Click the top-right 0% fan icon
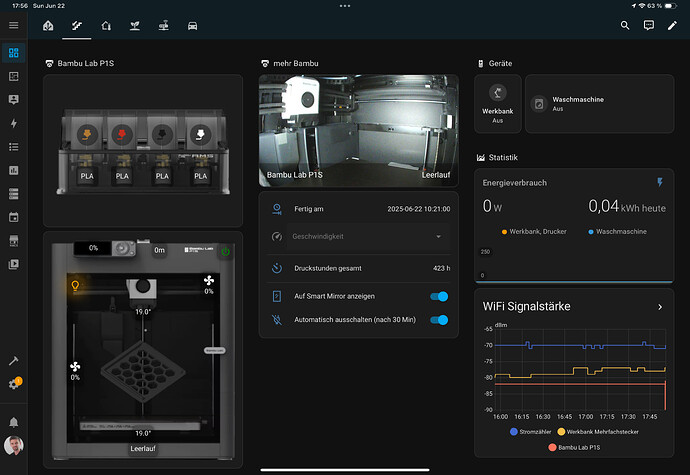The height and width of the screenshot is (475, 690). [209, 280]
